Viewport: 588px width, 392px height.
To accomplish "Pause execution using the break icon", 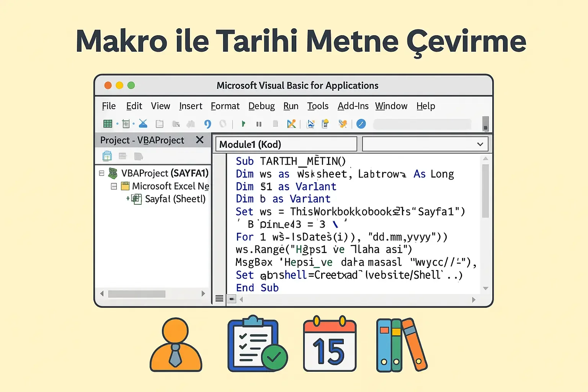I will tap(259, 123).
